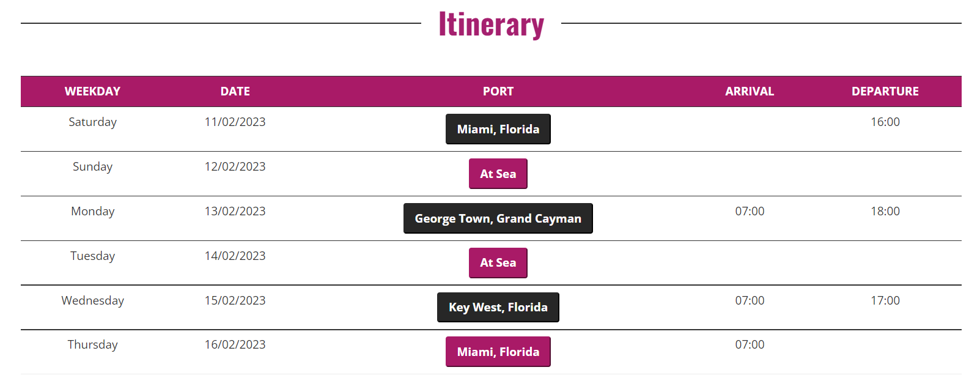
Task: Open the Key West, Florida port
Action: coord(498,307)
